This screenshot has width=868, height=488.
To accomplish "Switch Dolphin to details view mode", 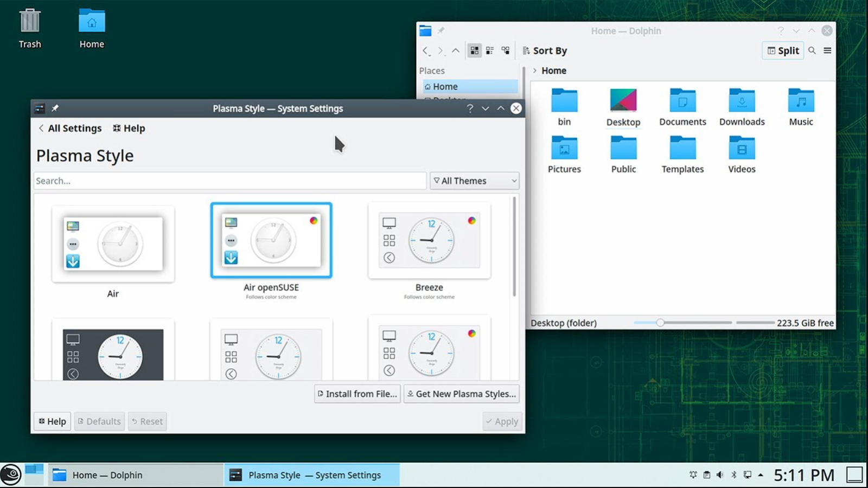I will (x=505, y=50).
